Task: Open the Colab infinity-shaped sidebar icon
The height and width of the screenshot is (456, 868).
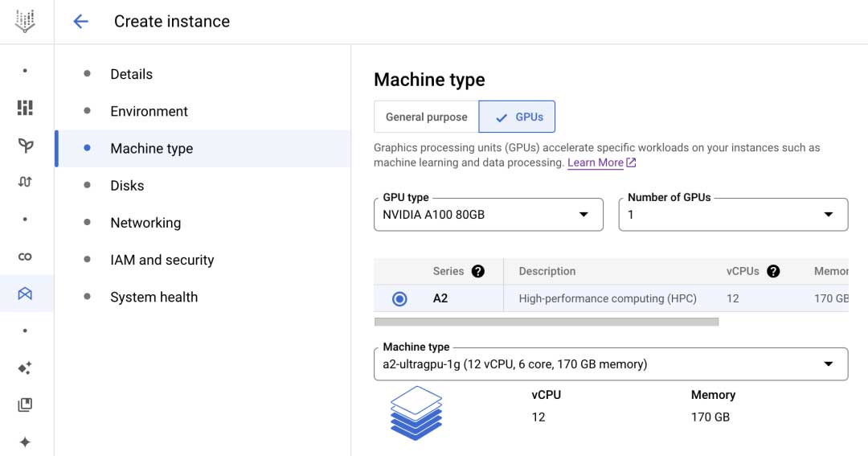Action: 26,257
